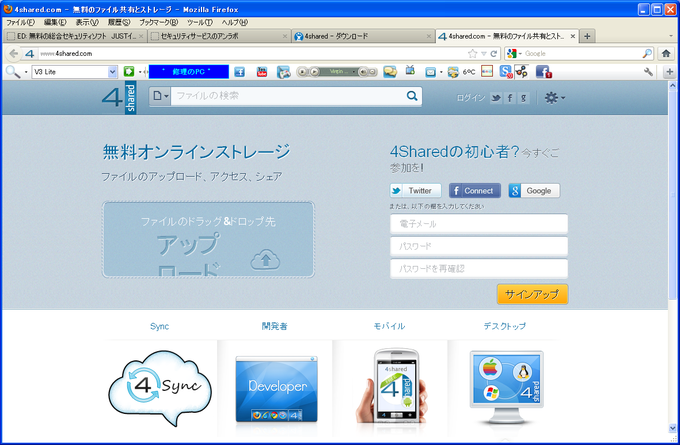The height and width of the screenshot is (445, 680).
Task: Click the green go arrow toolbar icon
Action: (129, 72)
